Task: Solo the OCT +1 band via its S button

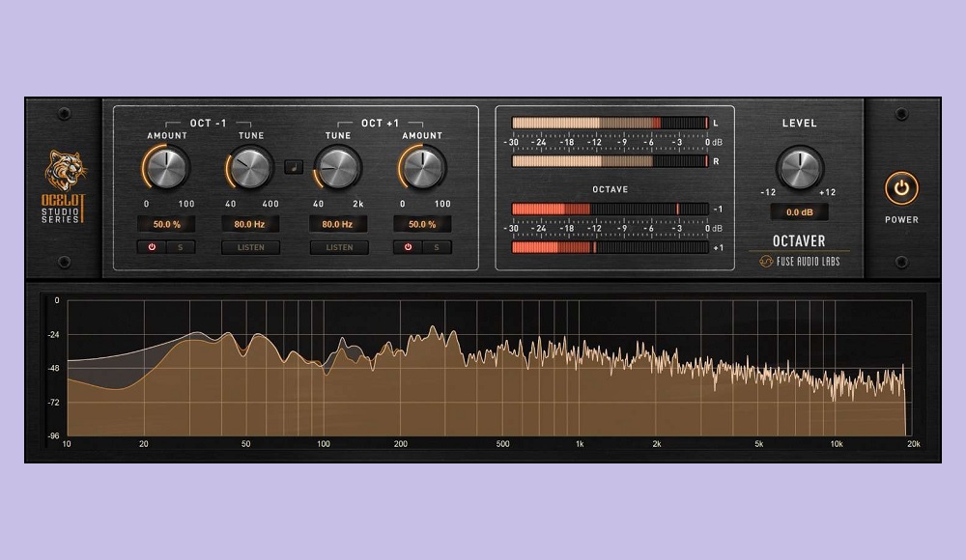Action: pyautogui.click(x=436, y=247)
